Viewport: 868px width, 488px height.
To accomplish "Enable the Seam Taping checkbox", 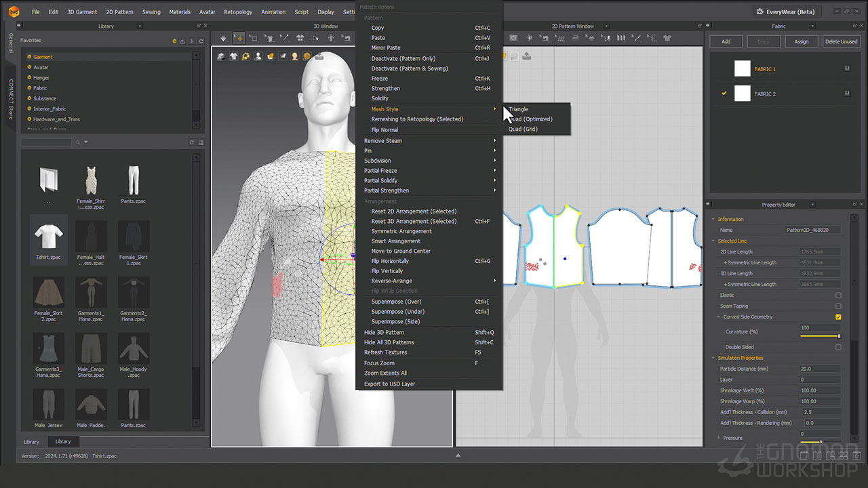I will point(838,306).
